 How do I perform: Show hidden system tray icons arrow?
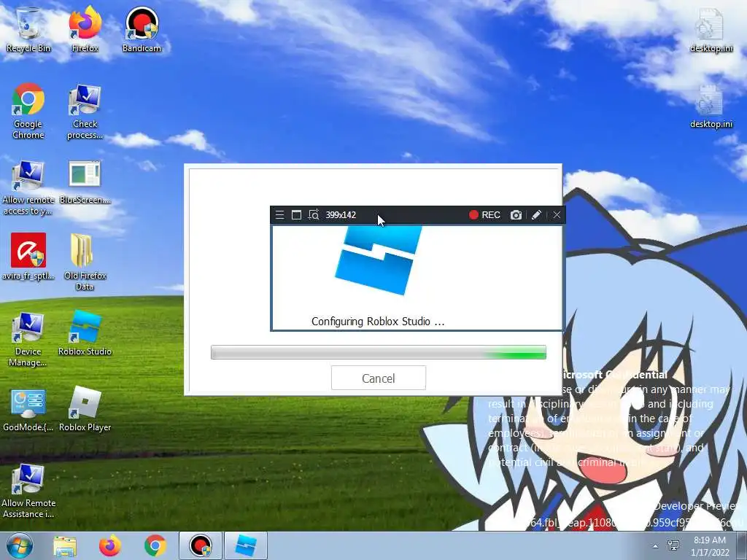(x=656, y=545)
